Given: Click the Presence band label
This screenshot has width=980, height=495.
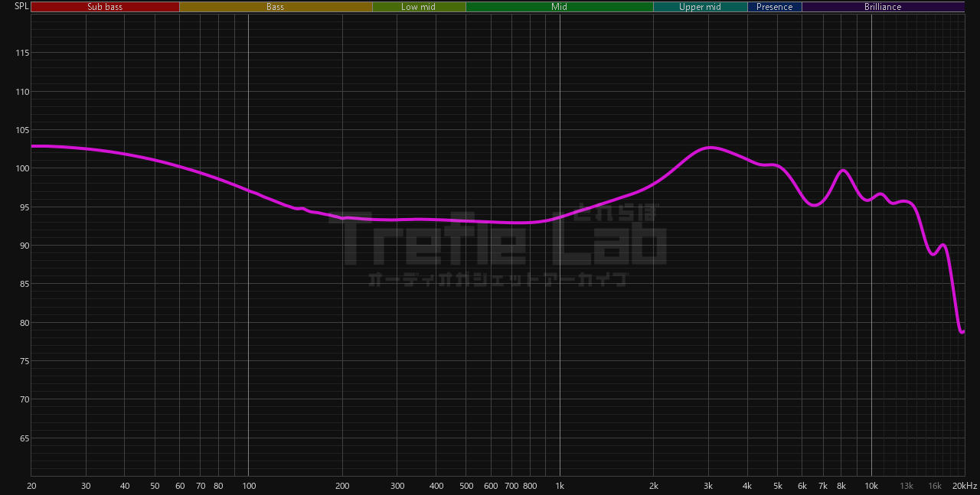Looking at the screenshot, I should [x=775, y=7].
